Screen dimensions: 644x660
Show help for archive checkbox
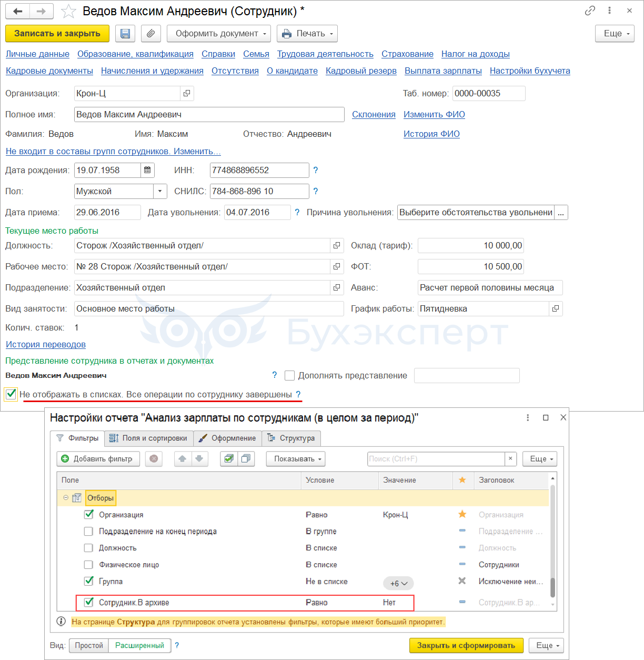point(298,394)
